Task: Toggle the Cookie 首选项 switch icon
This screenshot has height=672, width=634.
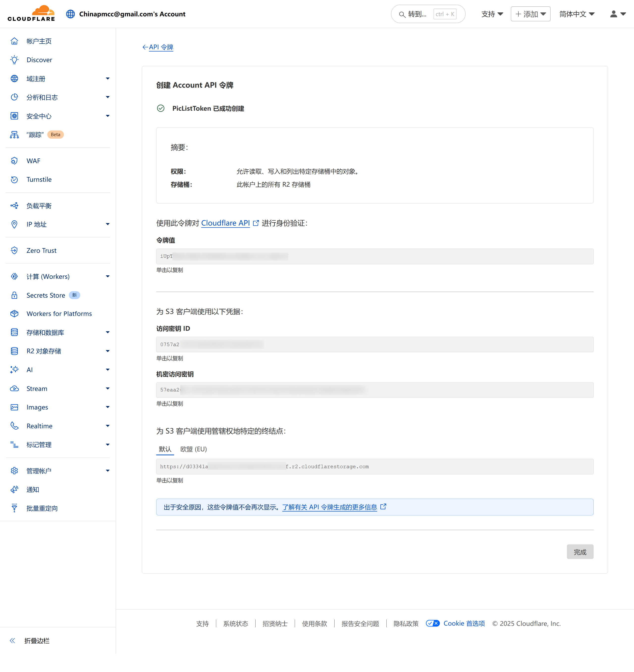Action: coord(432,623)
